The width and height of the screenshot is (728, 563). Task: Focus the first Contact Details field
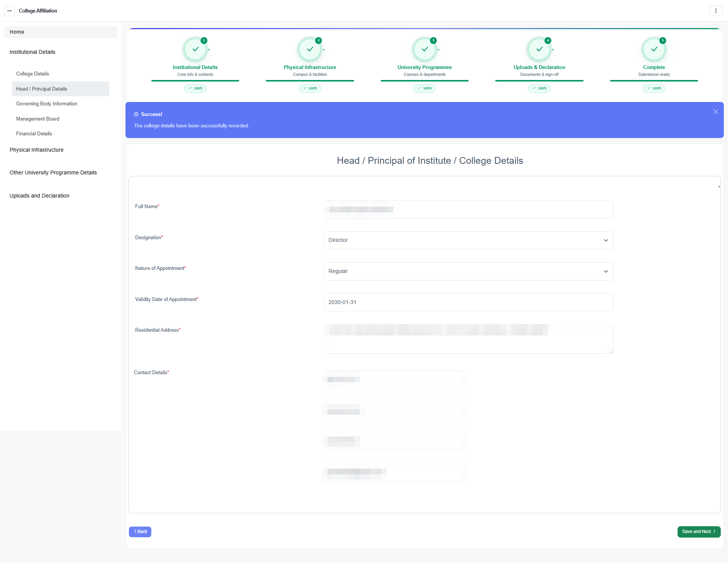point(394,380)
